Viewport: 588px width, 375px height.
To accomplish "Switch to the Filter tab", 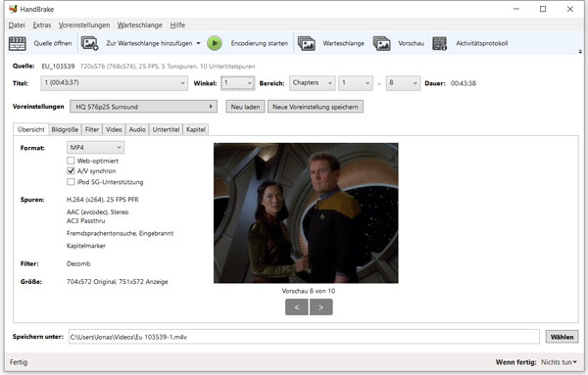I will (x=92, y=129).
